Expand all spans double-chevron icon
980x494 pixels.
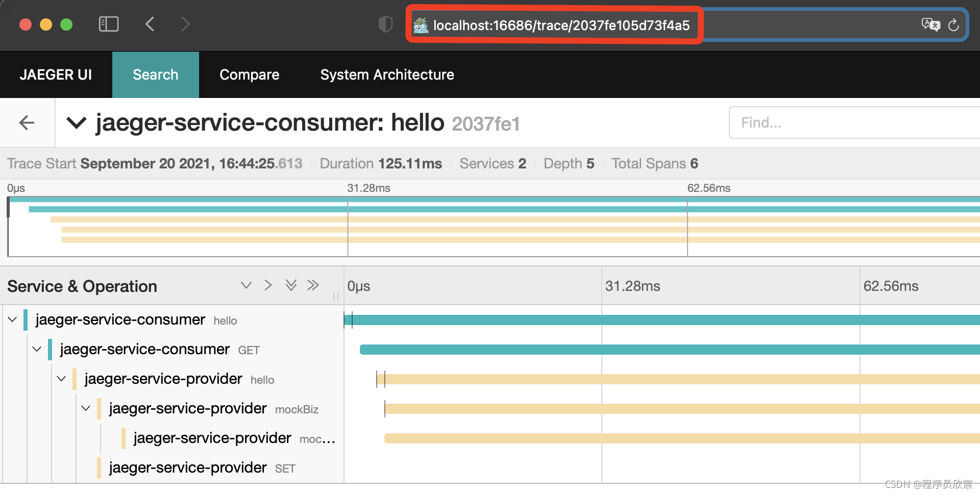tap(291, 285)
